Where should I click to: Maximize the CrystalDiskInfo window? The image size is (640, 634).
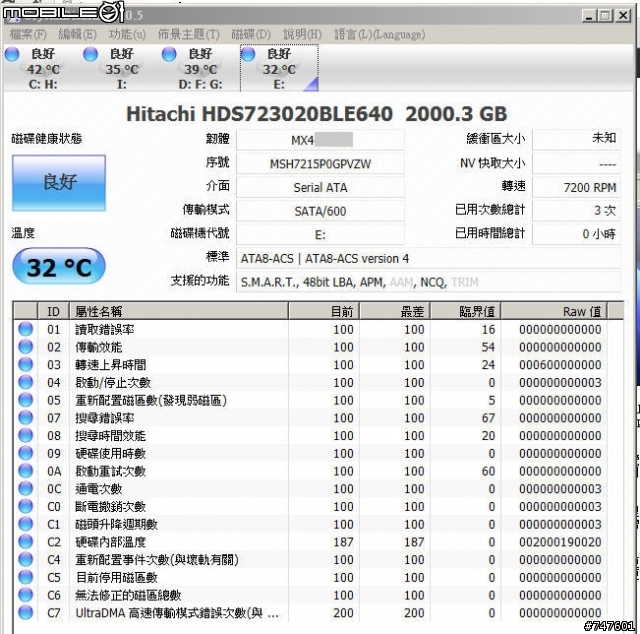(605, 16)
